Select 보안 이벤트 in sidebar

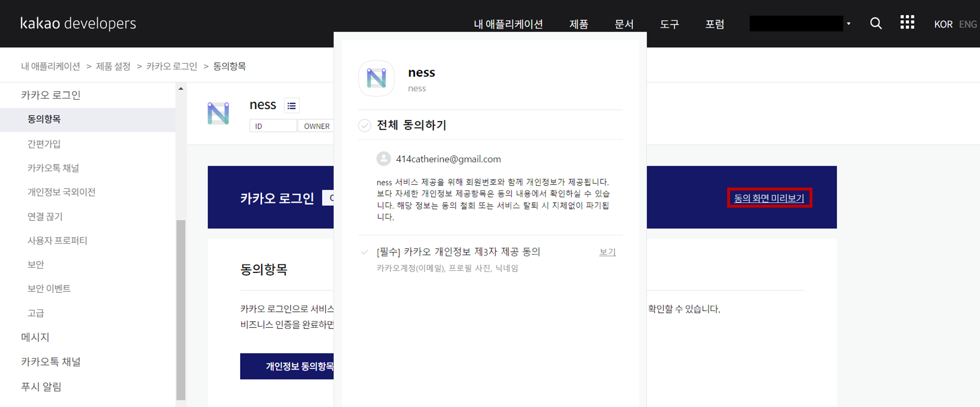click(x=49, y=288)
